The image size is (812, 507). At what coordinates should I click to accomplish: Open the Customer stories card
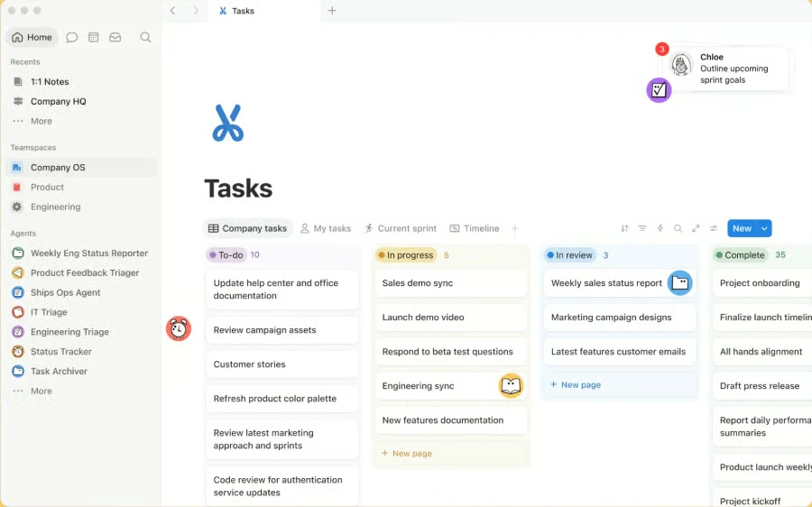point(282,364)
